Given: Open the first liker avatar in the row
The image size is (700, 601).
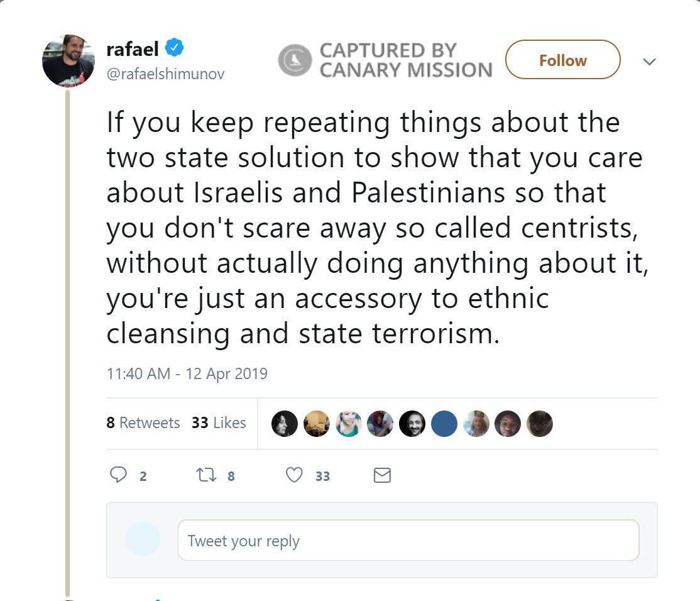Looking at the screenshot, I should coord(284,424).
